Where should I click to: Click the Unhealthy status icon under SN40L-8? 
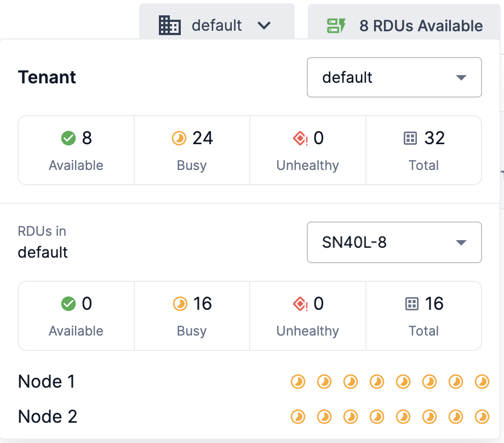[300, 304]
